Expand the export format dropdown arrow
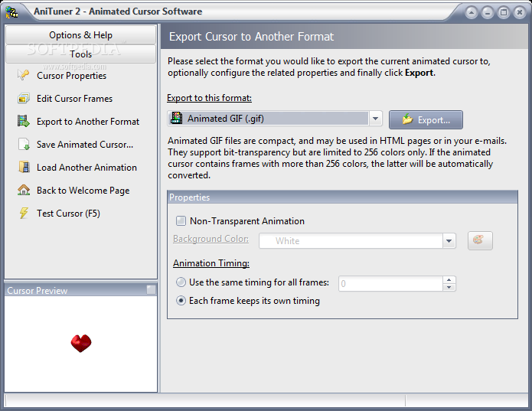Screen dimensions: 532x411 [375, 119]
